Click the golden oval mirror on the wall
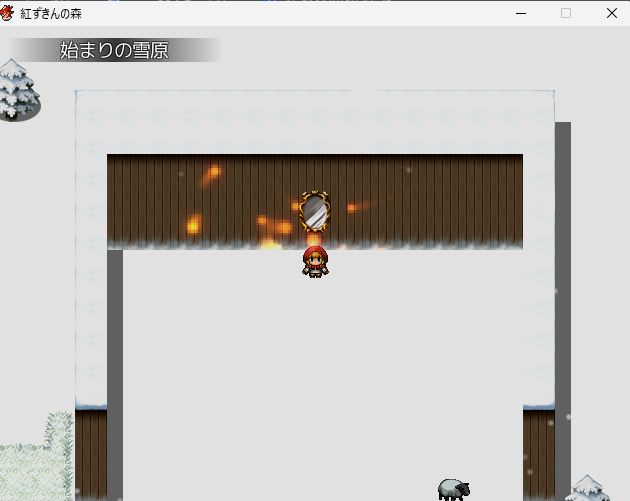 (x=315, y=211)
